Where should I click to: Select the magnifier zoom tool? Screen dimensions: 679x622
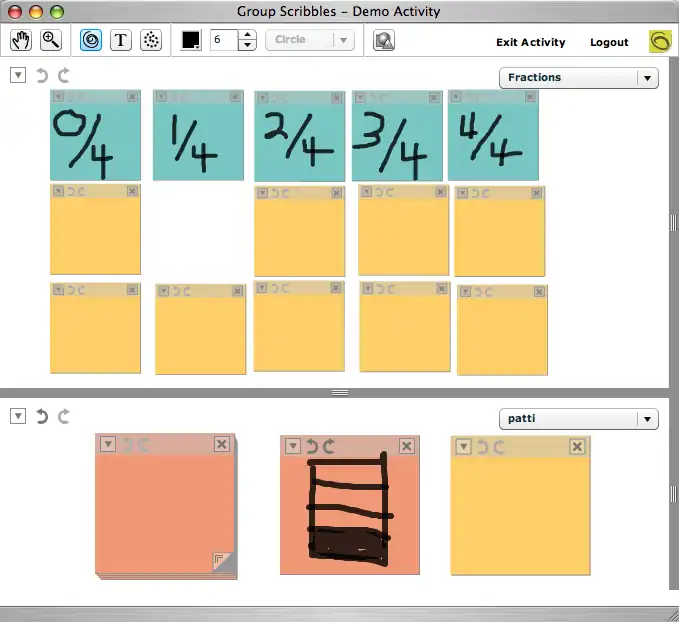point(50,40)
